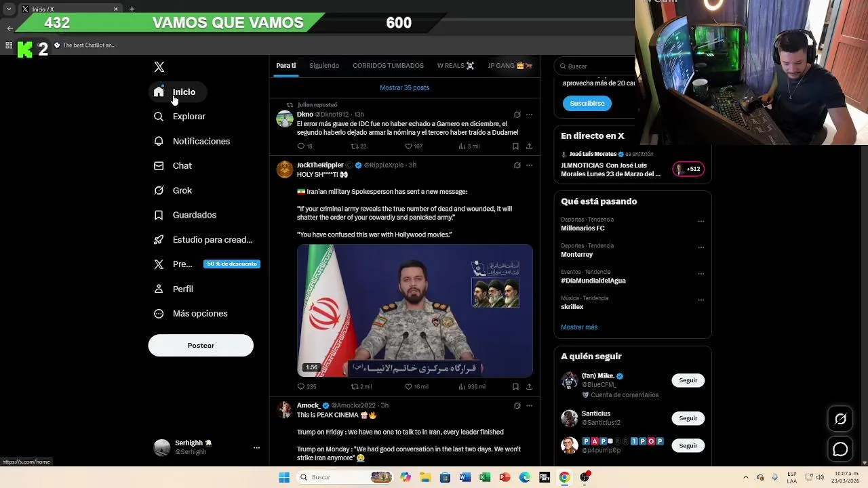This screenshot has width=868, height=488.
Task: Open options for the Millonarios FC trend
Action: [x=701, y=221]
